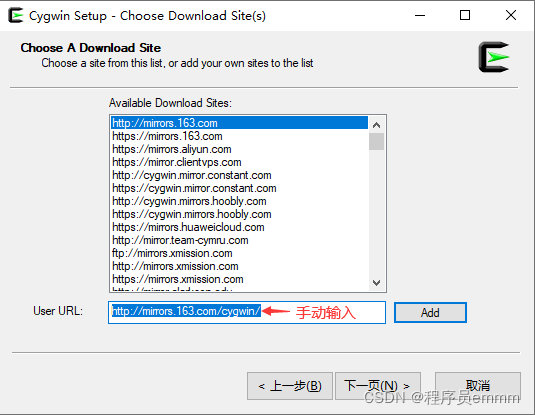Click the Cygwin icon in title bar
Viewport: 535px width, 415px height.
coord(15,15)
